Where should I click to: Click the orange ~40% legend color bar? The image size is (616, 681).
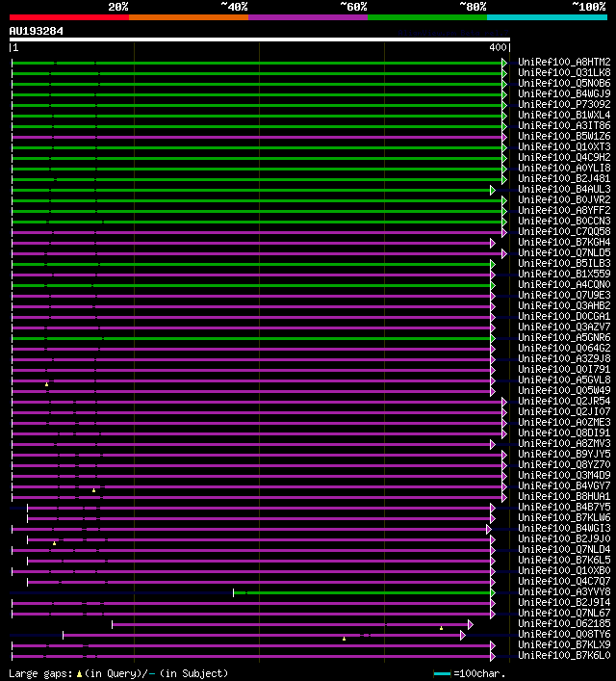click(189, 17)
